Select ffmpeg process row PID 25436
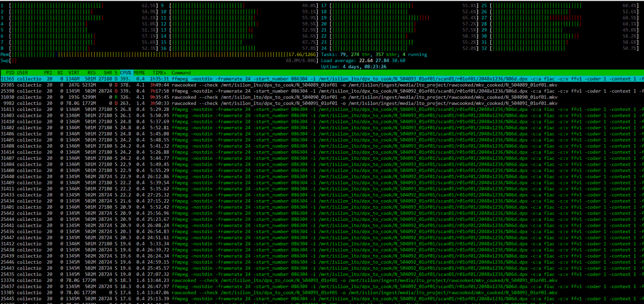Image resolution: width=644 pixels, height=304 pixels. [322, 232]
